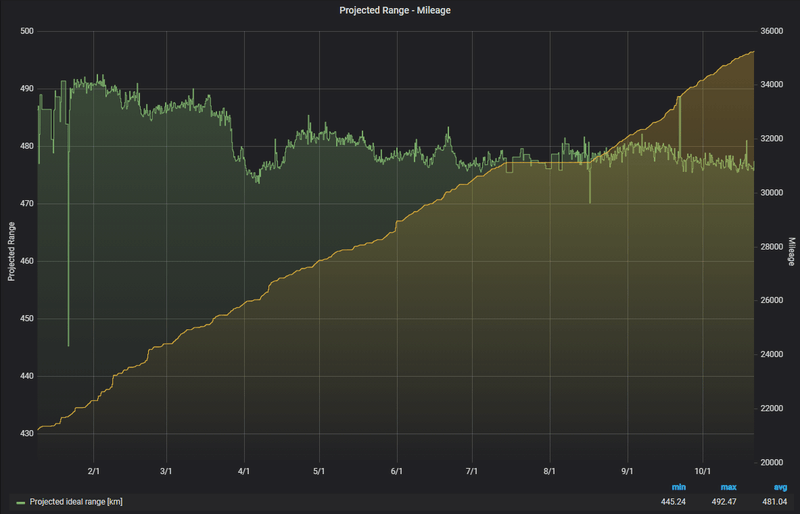
Task: Open the 'Projected Range - Mileage' panel title menu
Action: (395, 10)
